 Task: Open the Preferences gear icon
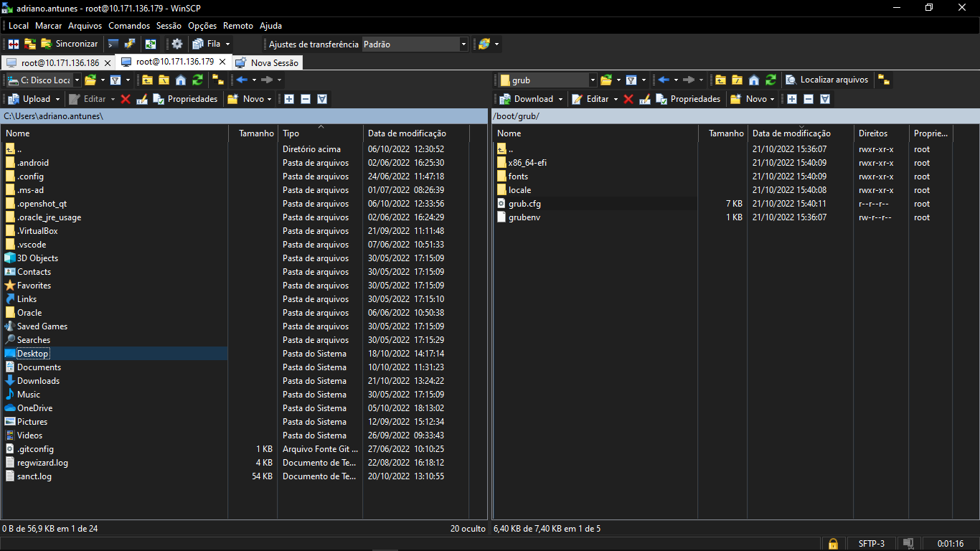177,44
